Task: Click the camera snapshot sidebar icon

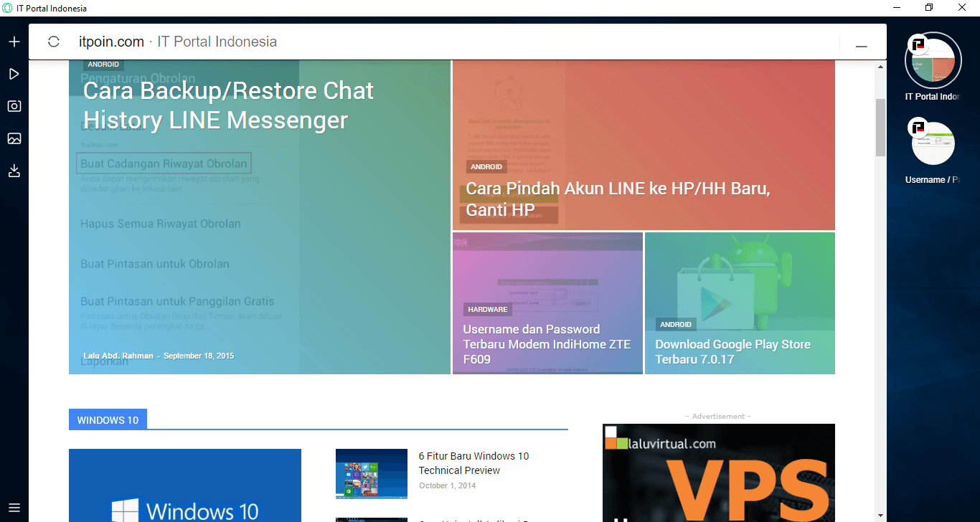Action: coord(14,106)
